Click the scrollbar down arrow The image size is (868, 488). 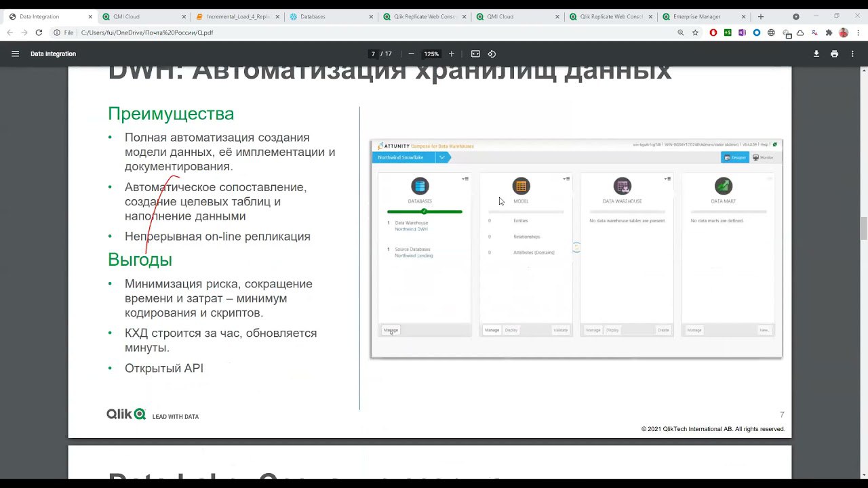(863, 476)
